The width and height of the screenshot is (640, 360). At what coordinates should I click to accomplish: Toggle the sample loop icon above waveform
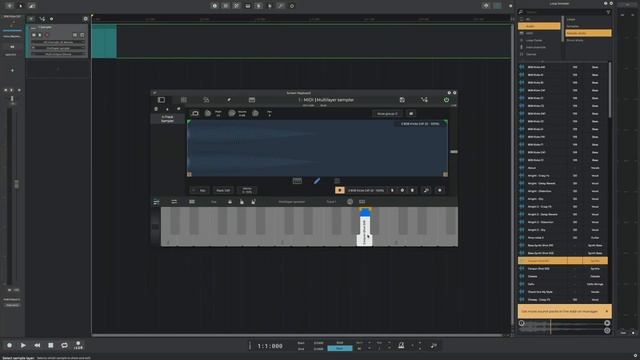point(195,113)
